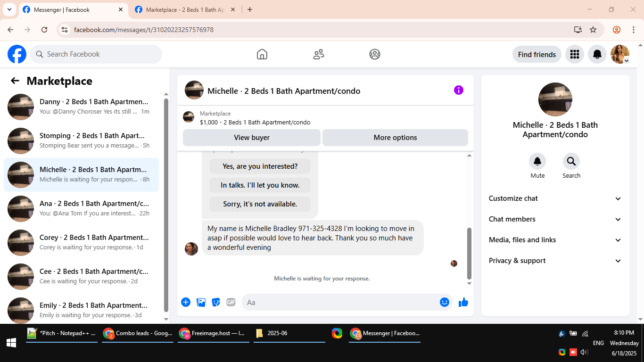
Task: Switch to the Messenger | Facebook tab
Action: pyautogui.click(x=73, y=9)
